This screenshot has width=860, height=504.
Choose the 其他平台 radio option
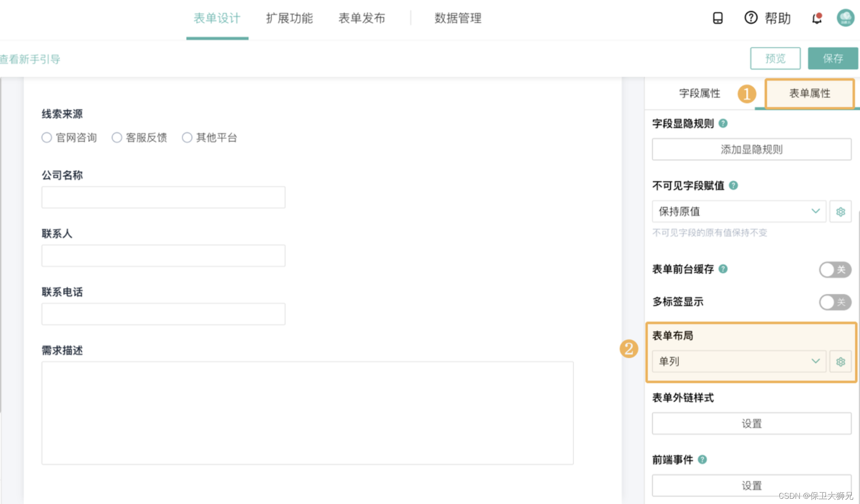(187, 138)
